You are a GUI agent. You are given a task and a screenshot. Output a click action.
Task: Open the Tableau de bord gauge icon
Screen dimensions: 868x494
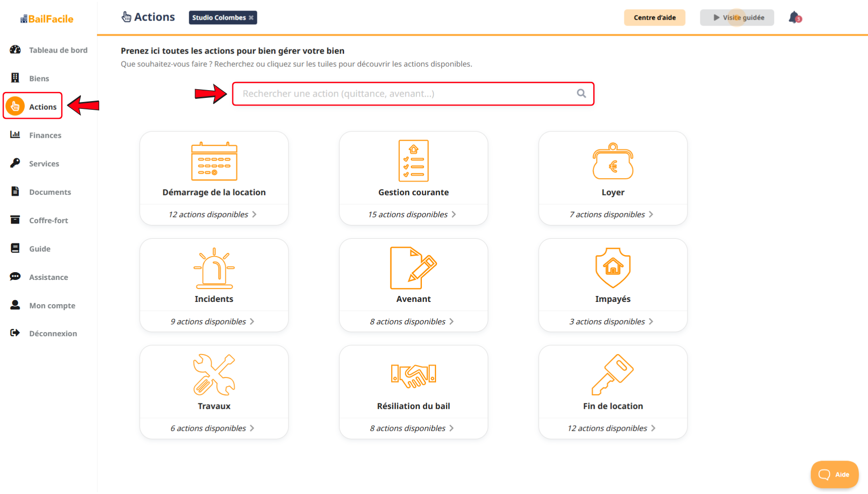coord(15,50)
